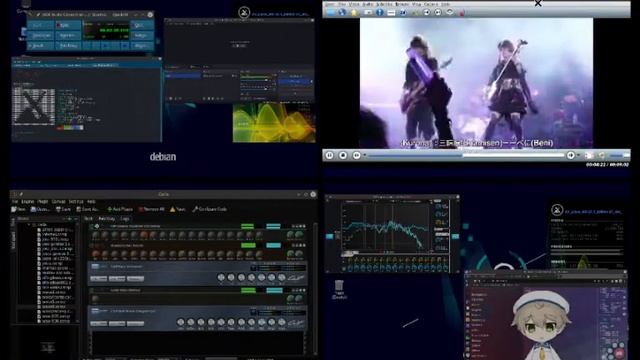Click the forward button right of seek bar

pos(571,156)
